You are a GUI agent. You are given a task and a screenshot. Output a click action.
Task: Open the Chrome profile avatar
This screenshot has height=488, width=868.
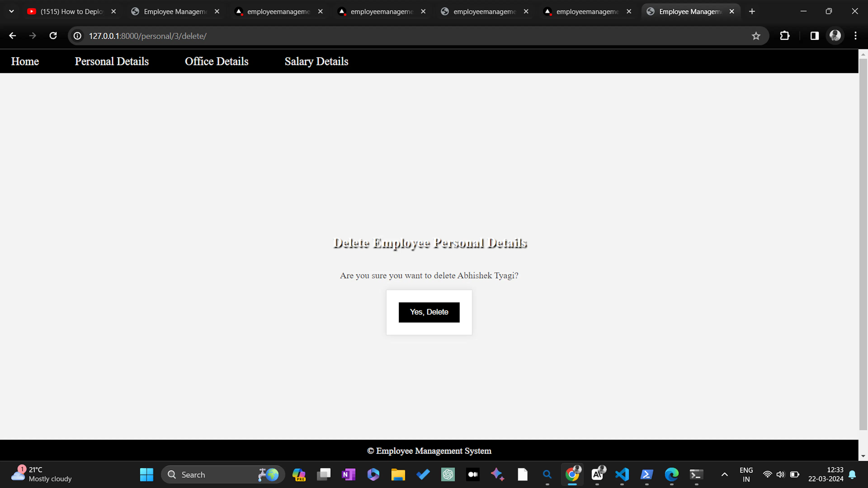(835, 36)
